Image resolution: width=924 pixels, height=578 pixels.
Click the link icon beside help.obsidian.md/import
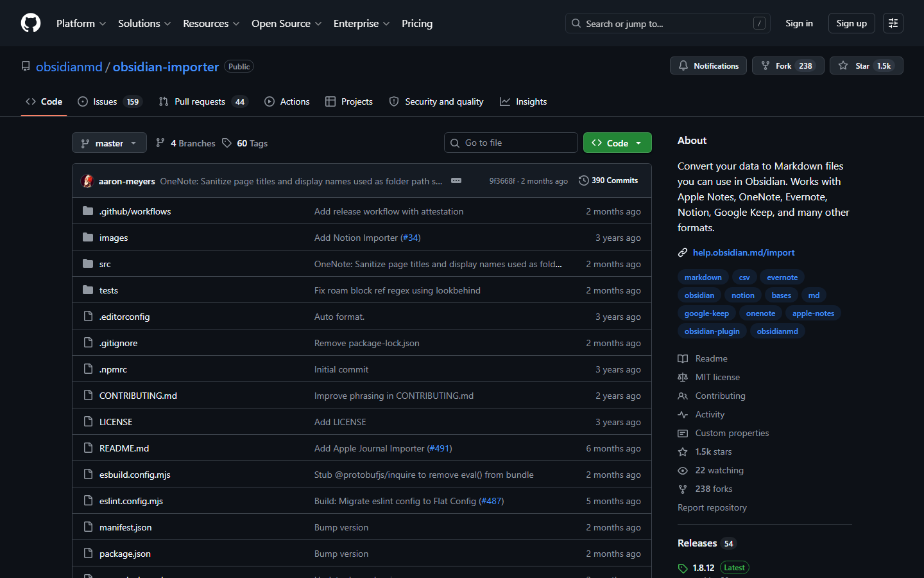click(683, 252)
